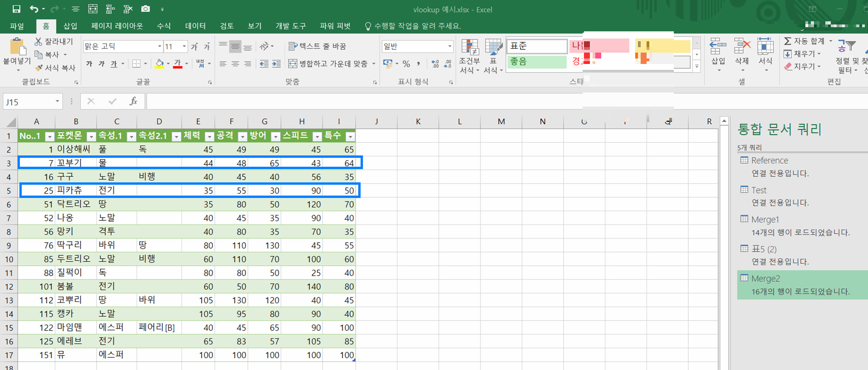
Task: Align text right
Action: click(247, 64)
